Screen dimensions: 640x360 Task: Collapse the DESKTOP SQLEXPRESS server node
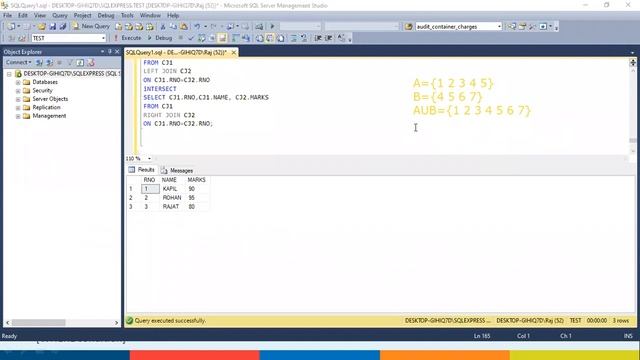click(9, 74)
